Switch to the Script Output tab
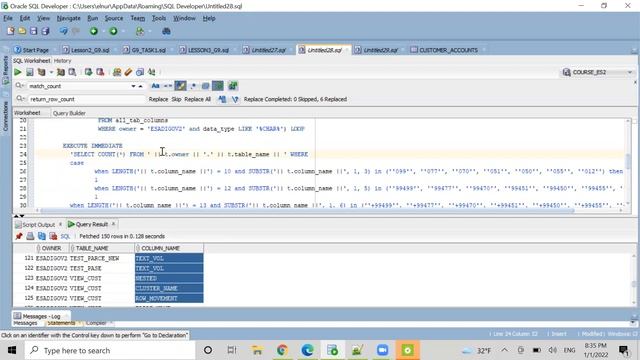Viewport: 640px width, 360px height. coord(38,224)
